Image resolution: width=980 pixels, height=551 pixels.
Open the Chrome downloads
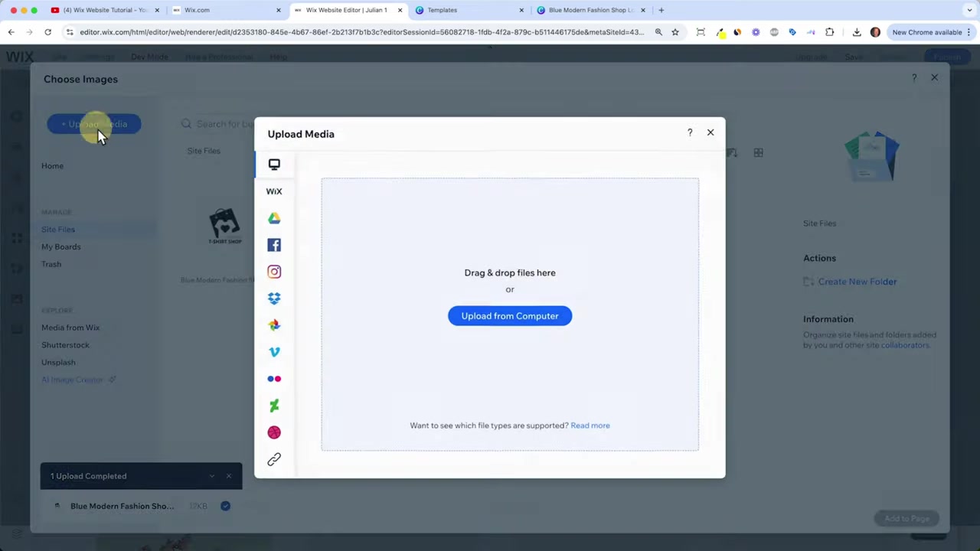click(857, 32)
